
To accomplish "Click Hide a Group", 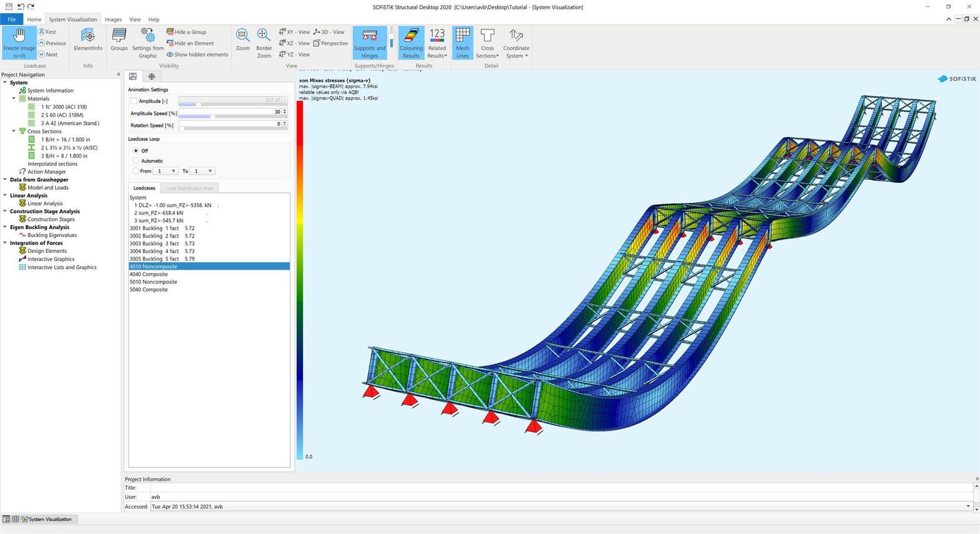I will pyautogui.click(x=186, y=32).
